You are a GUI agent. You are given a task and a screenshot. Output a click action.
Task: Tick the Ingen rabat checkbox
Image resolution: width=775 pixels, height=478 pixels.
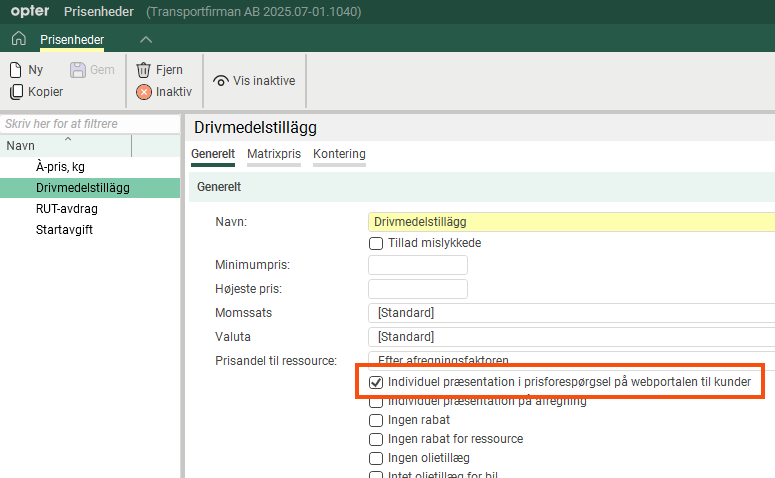(x=376, y=420)
